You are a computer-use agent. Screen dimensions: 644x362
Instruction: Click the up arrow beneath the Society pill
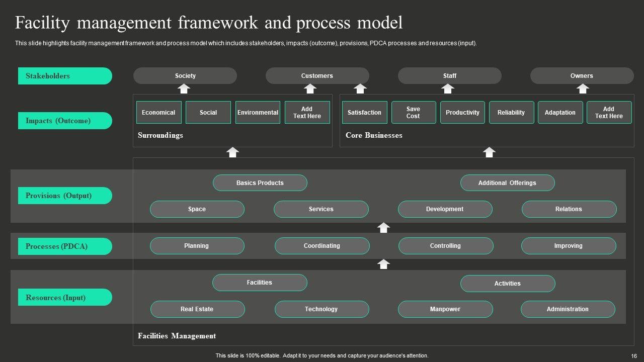tap(184, 89)
